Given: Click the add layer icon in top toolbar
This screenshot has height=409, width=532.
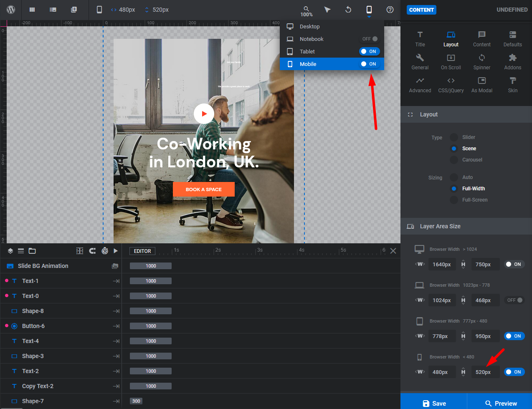Looking at the screenshot, I should [x=74, y=10].
